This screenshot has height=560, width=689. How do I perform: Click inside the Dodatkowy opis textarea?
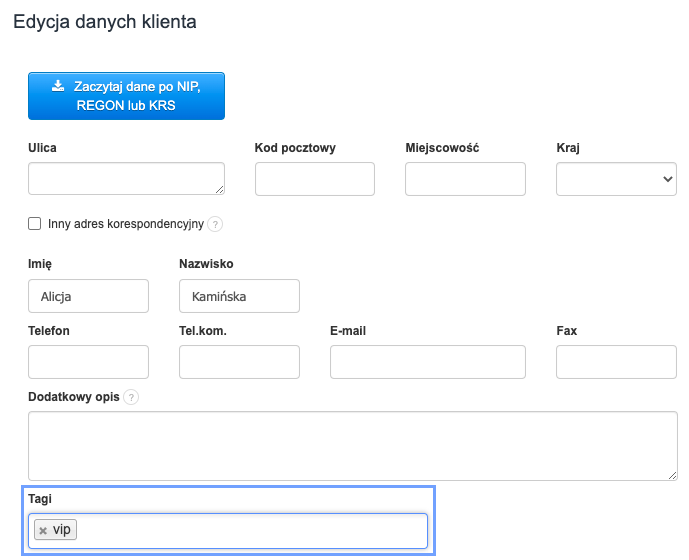(353, 446)
